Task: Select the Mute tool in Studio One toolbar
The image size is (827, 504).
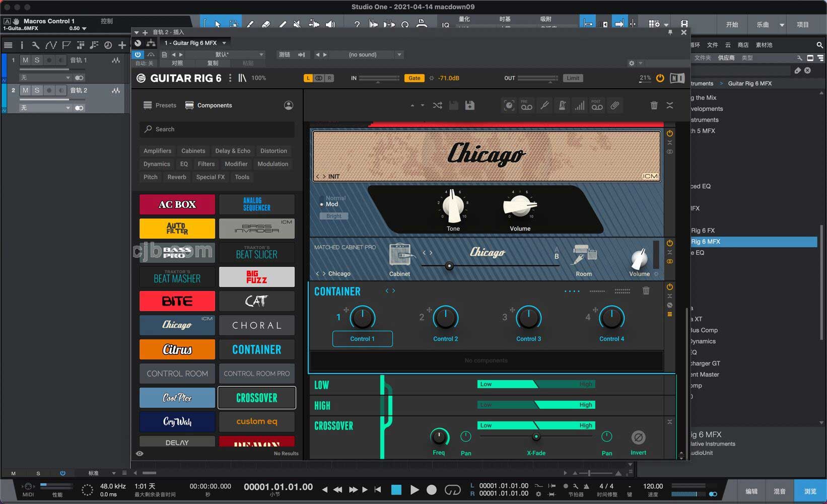Action: [x=297, y=24]
